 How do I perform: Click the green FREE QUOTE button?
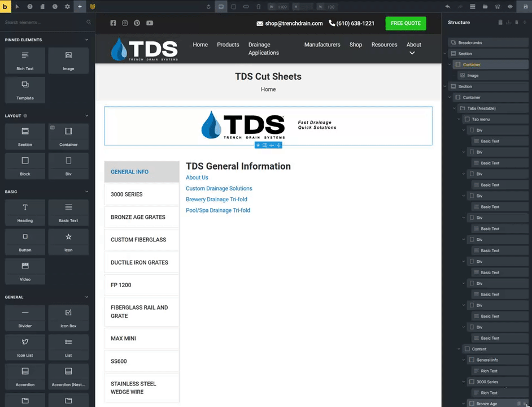(x=406, y=23)
